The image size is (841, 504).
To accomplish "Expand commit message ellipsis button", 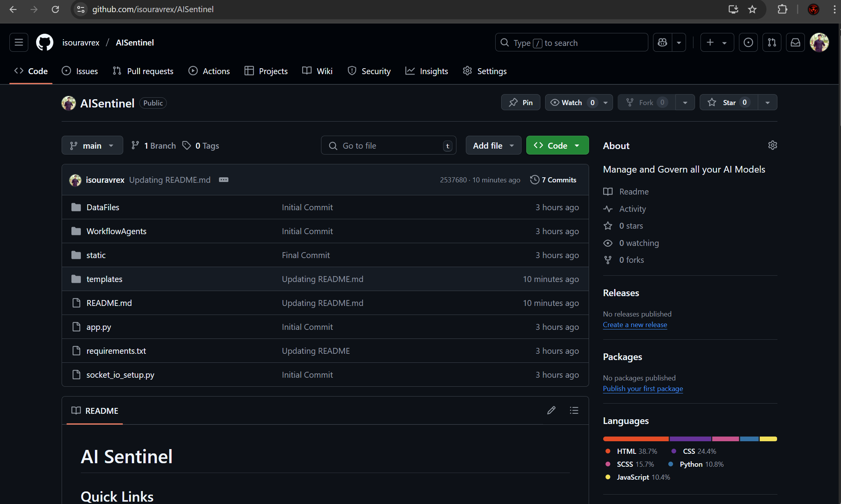I will [x=224, y=180].
